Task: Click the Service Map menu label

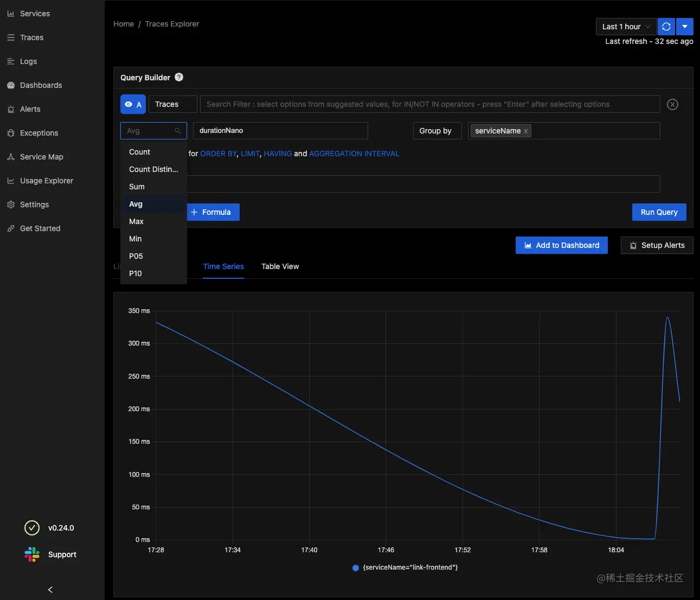Action: coord(42,157)
